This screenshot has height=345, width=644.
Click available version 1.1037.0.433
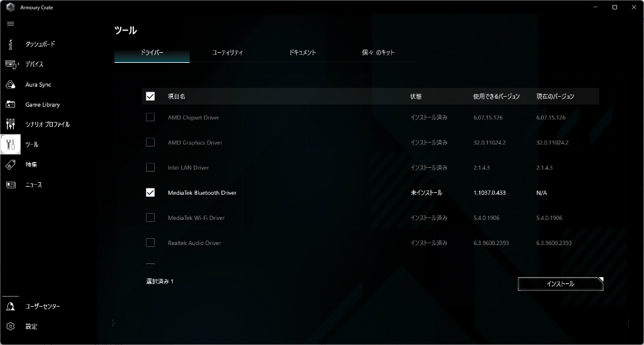[489, 192]
